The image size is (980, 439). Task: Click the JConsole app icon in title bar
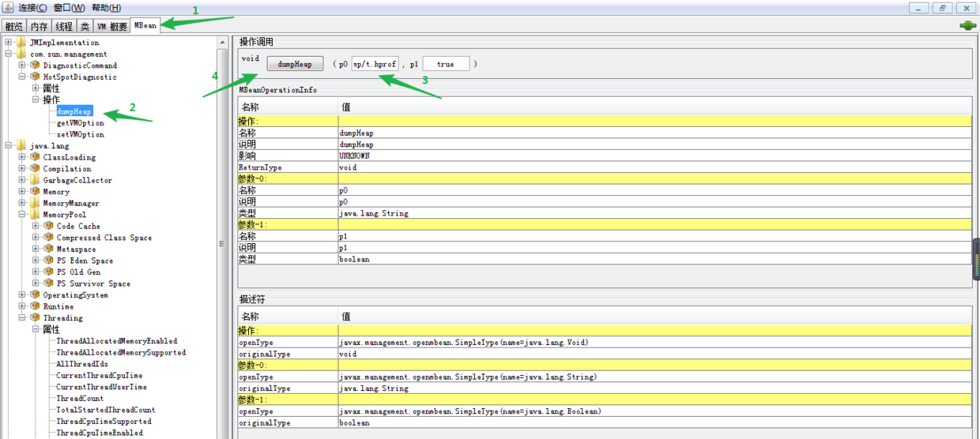coord(7,8)
